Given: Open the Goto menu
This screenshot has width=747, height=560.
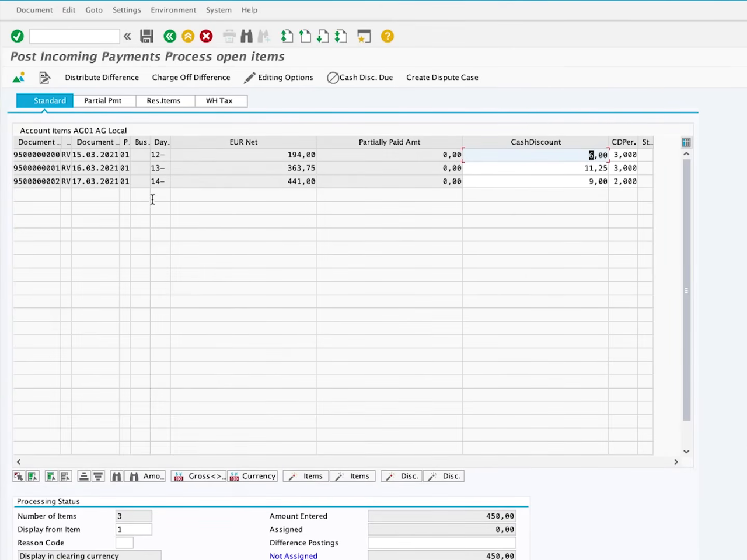Looking at the screenshot, I should click(94, 10).
